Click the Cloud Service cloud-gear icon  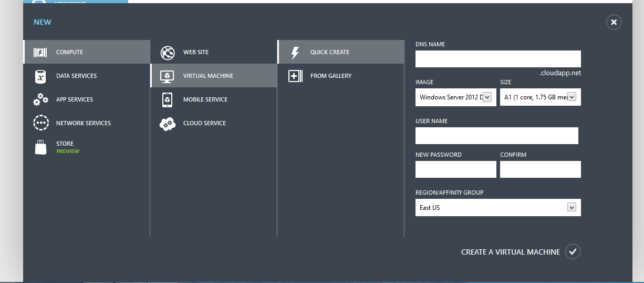coord(168,124)
